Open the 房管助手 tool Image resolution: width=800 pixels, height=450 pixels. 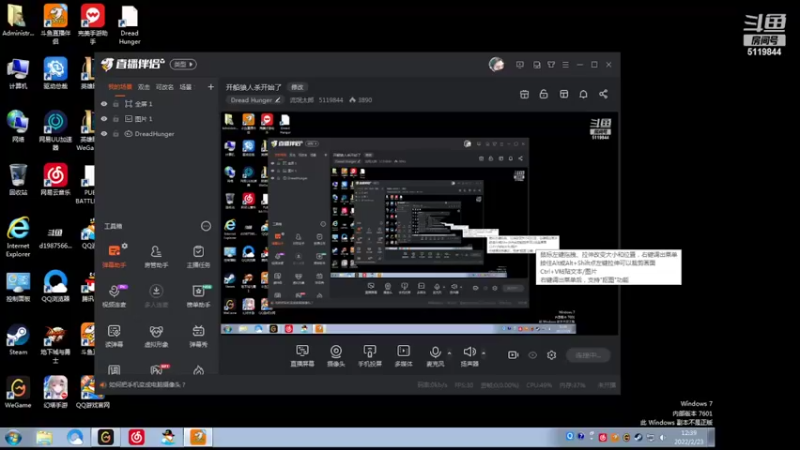point(156,256)
